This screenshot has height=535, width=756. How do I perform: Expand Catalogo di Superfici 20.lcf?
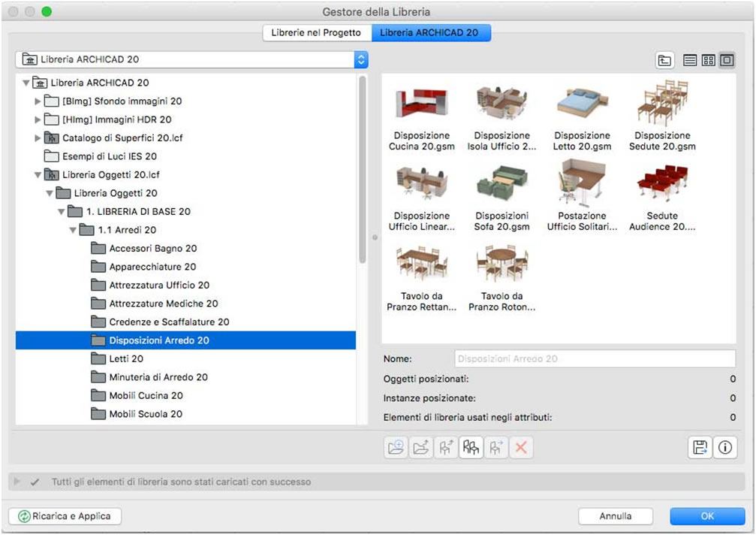click(x=38, y=138)
